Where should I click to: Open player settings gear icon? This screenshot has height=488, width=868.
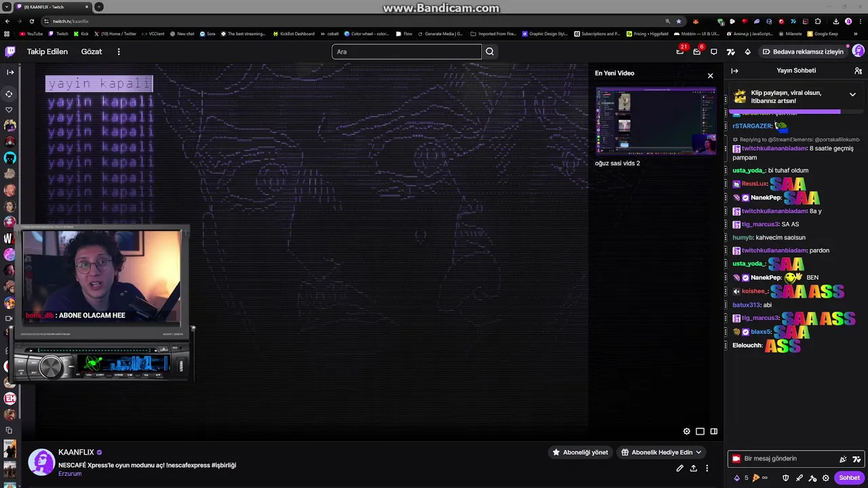pos(686,431)
